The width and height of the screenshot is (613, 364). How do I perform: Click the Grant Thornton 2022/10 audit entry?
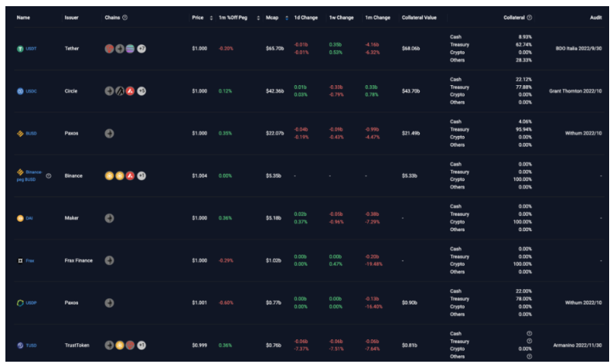575,91
